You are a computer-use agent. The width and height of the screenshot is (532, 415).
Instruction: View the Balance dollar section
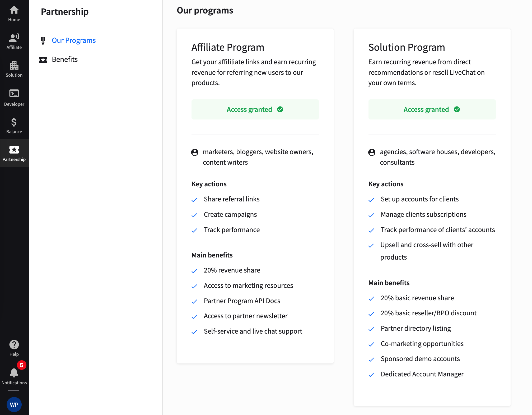[14, 126]
